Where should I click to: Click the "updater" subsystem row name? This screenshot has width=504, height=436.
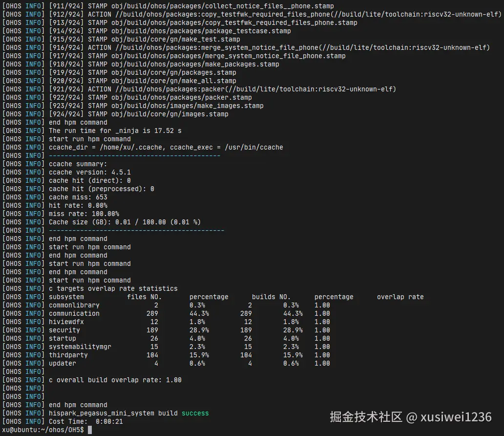coord(62,363)
